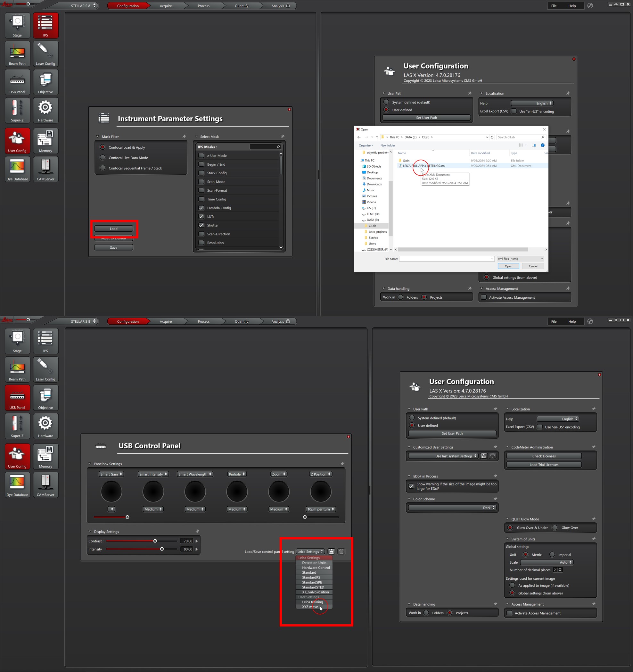633x672 pixels.
Task: Choose XT_GalvoPosition from the settings list
Action: coord(314,592)
